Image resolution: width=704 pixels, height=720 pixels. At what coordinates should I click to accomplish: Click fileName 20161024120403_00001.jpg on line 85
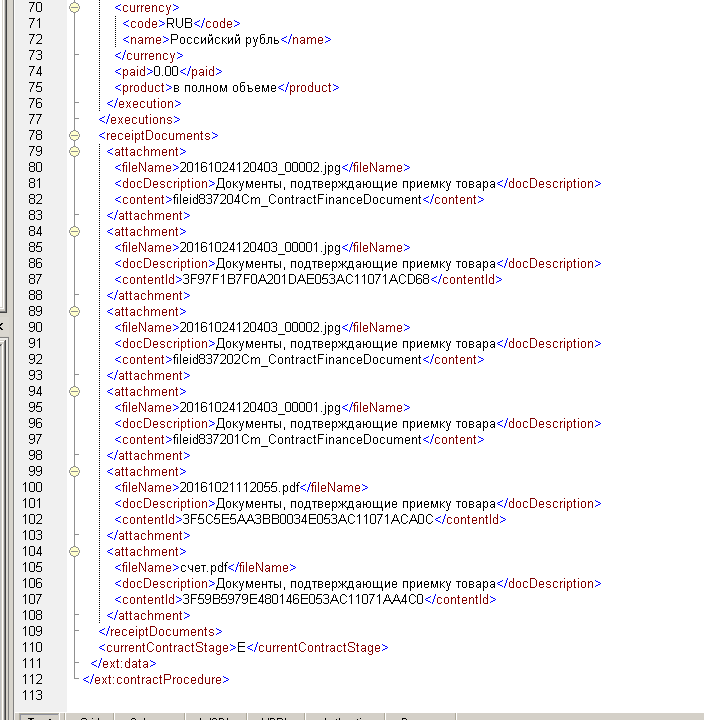pyautogui.click(x=260, y=248)
